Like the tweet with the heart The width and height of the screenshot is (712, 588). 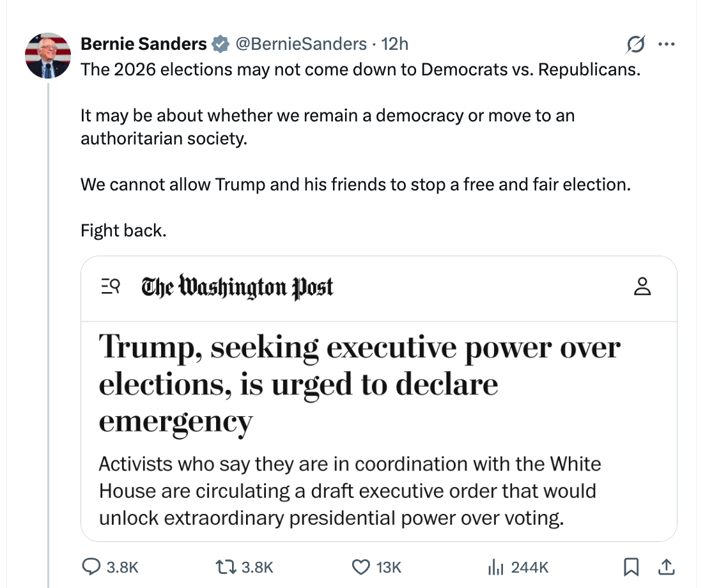[362, 566]
